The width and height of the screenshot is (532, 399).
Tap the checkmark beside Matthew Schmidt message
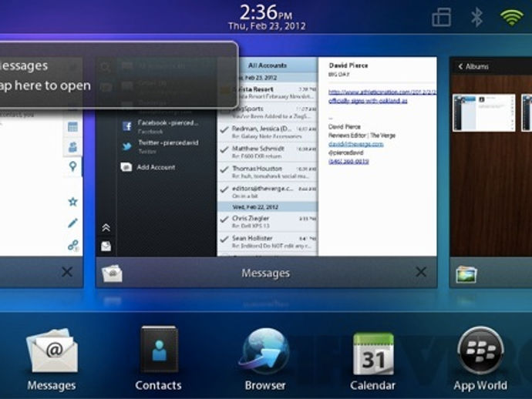coord(224,149)
